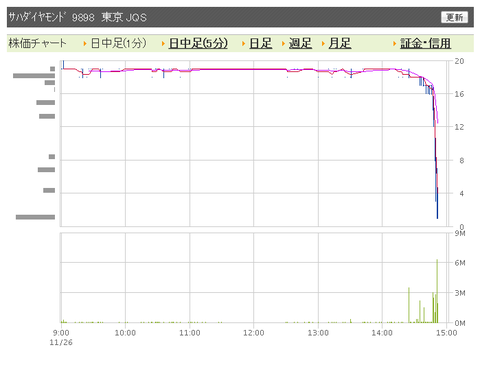Click the tallest green volume bar
Viewport: 480px width, 367px height.
pos(437,291)
